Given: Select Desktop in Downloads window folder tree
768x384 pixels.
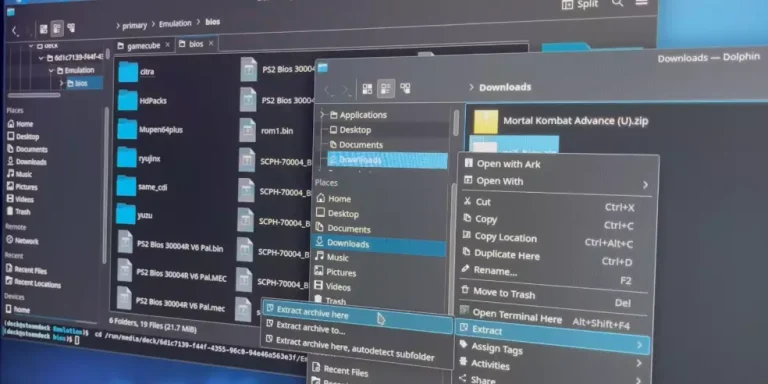Looking at the screenshot, I should click(351, 130).
